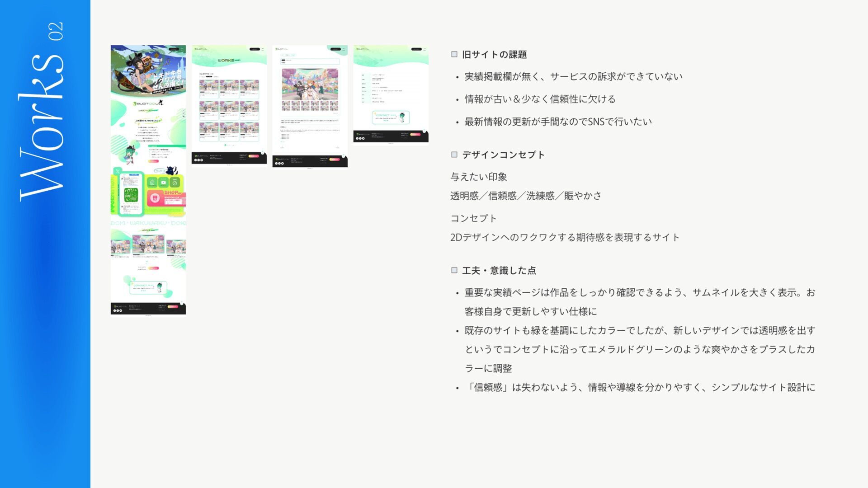
Task: Select the hero illustration of homepage mockup
Action: tap(148, 70)
